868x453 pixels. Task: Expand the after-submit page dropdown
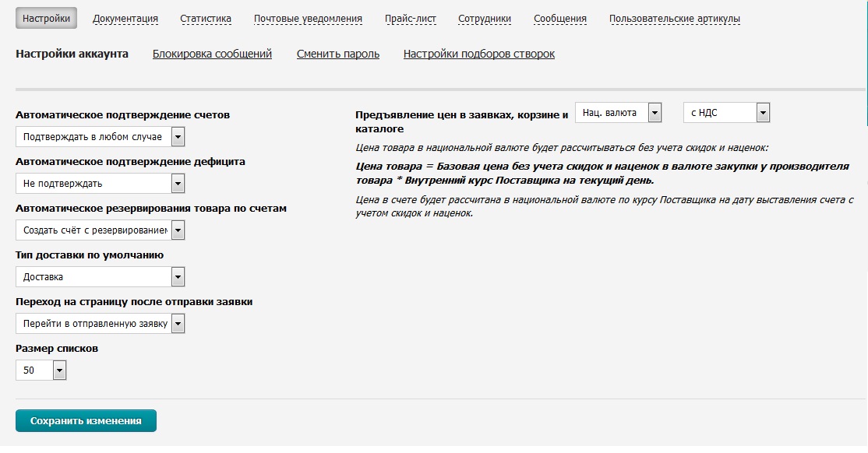[100, 324]
